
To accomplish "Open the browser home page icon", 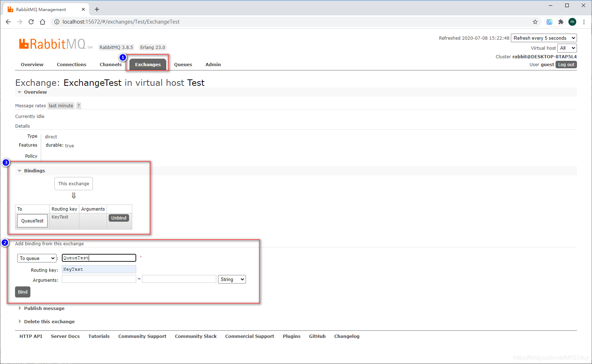I will (x=43, y=22).
